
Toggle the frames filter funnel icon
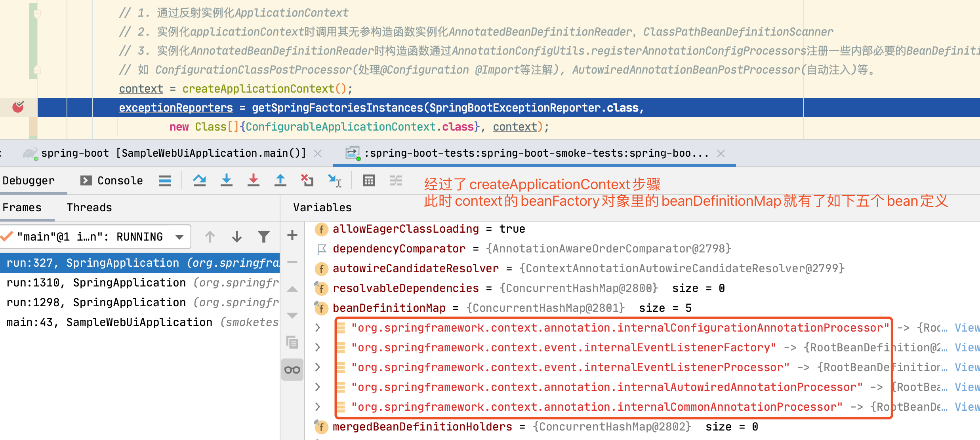pyautogui.click(x=263, y=237)
